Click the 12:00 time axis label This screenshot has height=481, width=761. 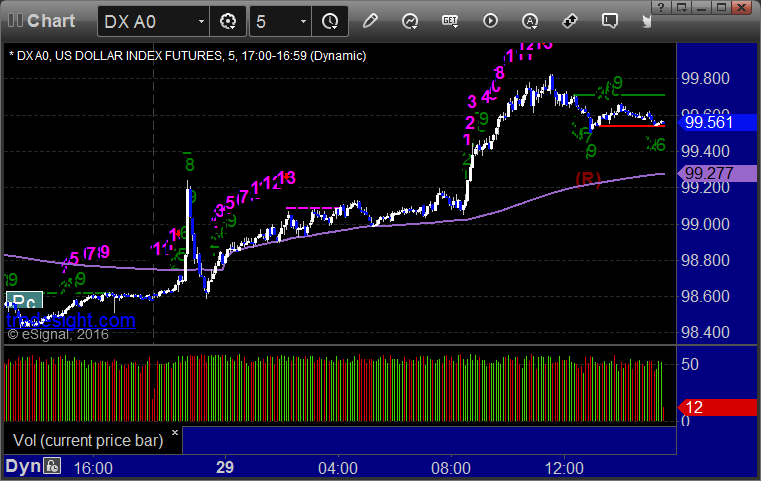[x=564, y=468]
